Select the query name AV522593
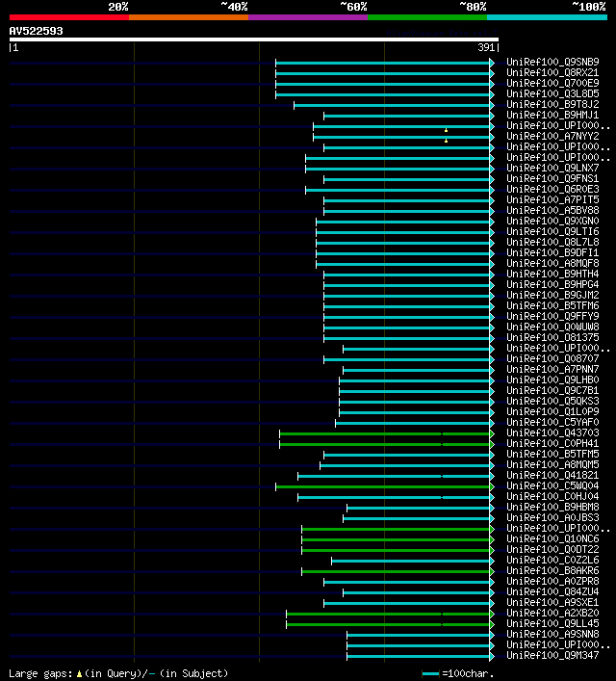The image size is (616, 681). [36, 31]
